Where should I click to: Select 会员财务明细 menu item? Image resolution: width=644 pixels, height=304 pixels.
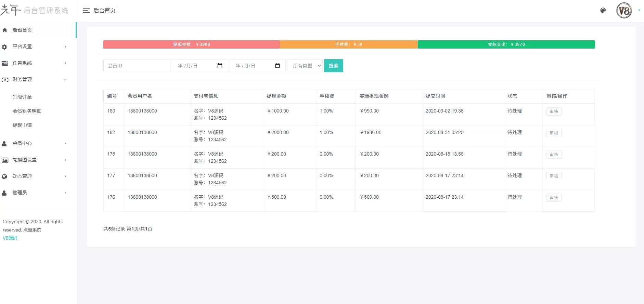(27, 111)
